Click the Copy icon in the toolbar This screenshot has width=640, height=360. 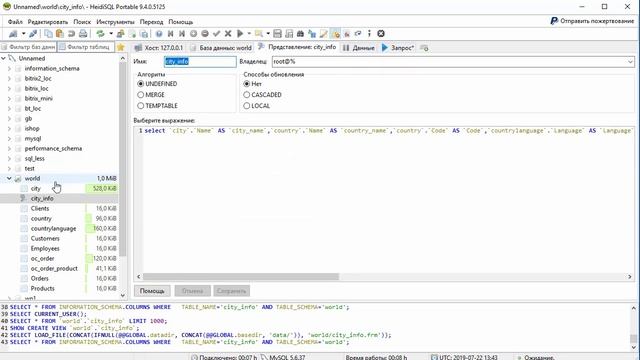(x=48, y=33)
